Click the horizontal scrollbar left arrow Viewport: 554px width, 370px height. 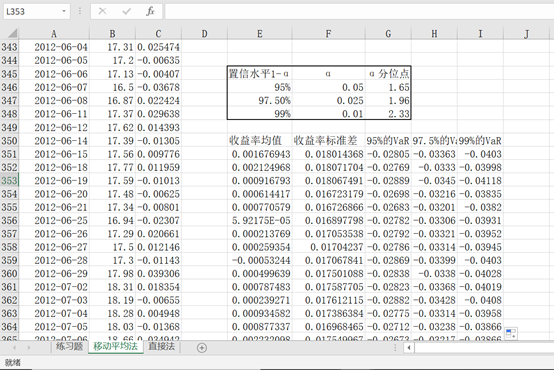point(409,348)
